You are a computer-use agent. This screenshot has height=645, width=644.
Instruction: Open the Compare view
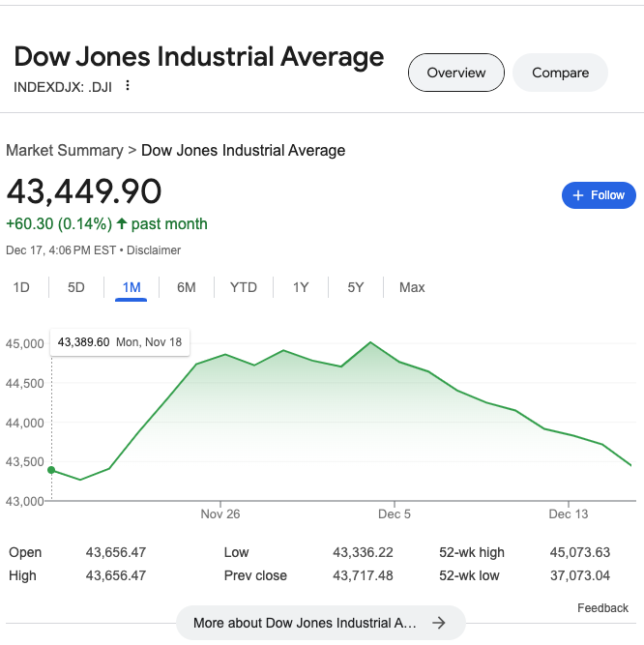click(x=560, y=73)
